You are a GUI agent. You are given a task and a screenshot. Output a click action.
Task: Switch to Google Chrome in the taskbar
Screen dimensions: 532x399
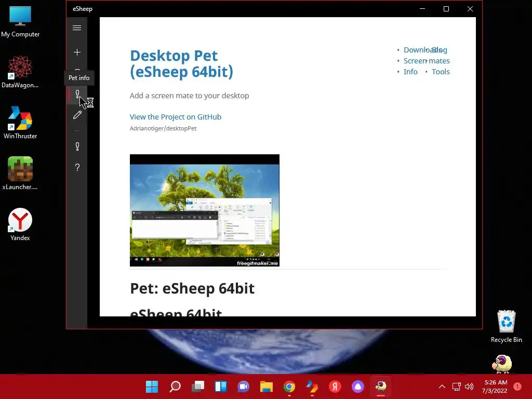tap(289, 387)
